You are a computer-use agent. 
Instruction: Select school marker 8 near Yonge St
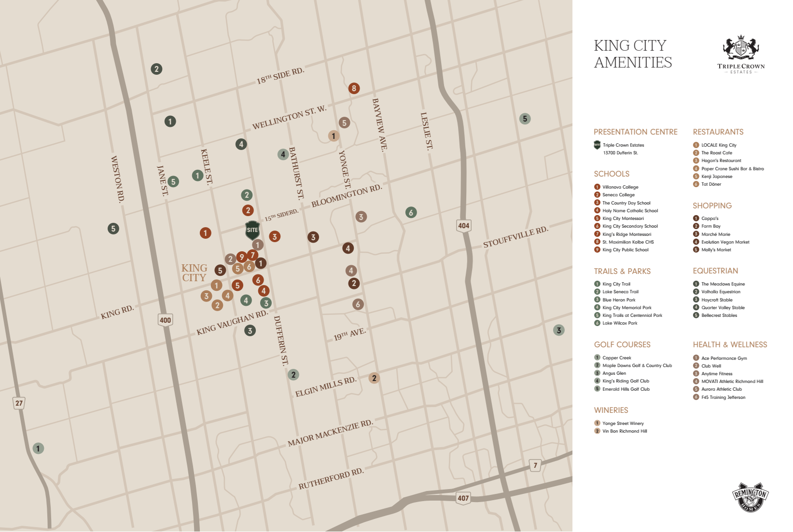tap(354, 88)
